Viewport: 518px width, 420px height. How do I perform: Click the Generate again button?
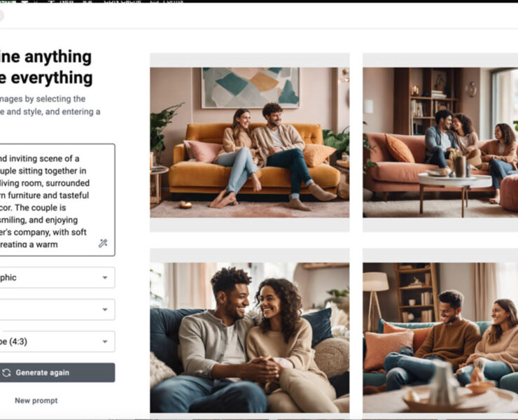(57, 372)
